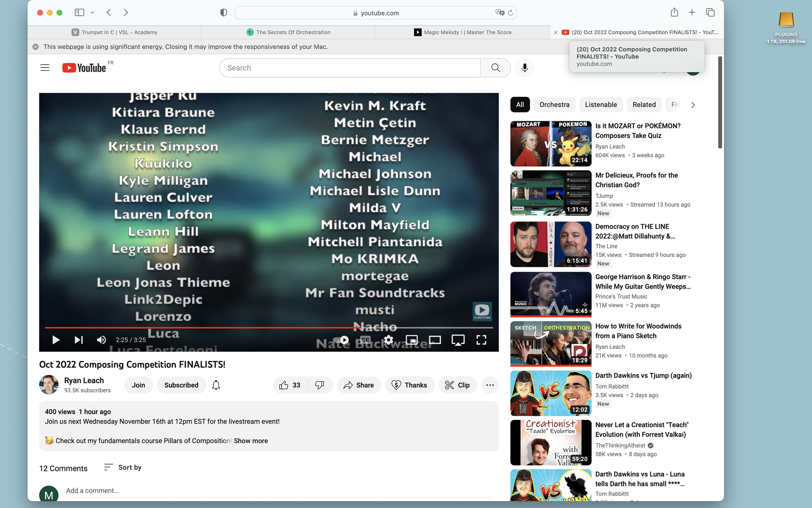Open Is it MOZART or POKÉMON thumbnail

(x=551, y=143)
